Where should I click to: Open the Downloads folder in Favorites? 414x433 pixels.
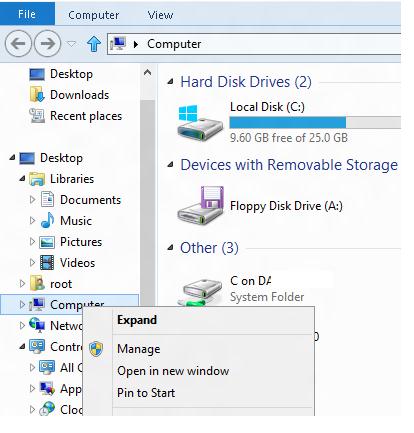click(79, 95)
